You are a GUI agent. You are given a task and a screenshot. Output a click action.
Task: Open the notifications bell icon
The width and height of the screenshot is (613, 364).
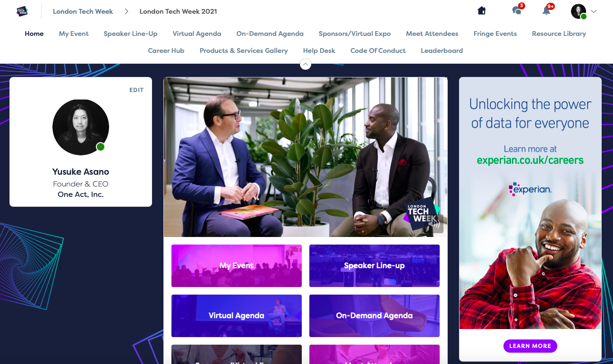tap(546, 10)
